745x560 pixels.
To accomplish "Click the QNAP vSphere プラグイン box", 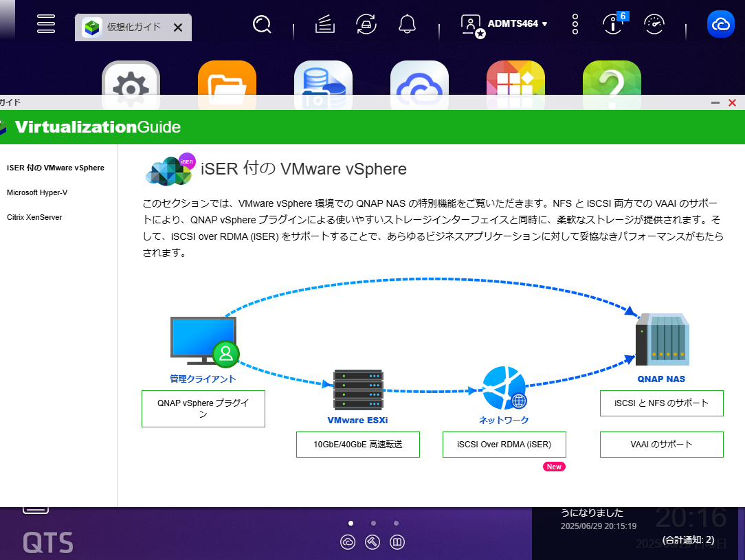I will (x=203, y=408).
